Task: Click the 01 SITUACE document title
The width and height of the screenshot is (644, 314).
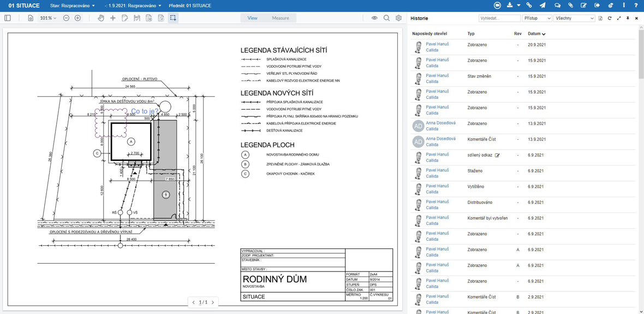Action: point(24,6)
